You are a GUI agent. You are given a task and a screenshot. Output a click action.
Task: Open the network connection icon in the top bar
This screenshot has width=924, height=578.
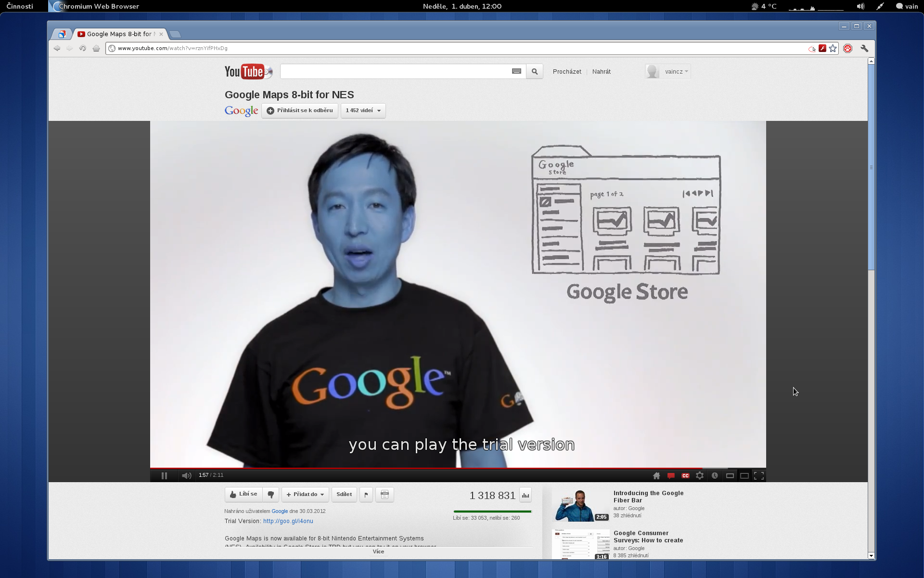pyautogui.click(x=880, y=6)
